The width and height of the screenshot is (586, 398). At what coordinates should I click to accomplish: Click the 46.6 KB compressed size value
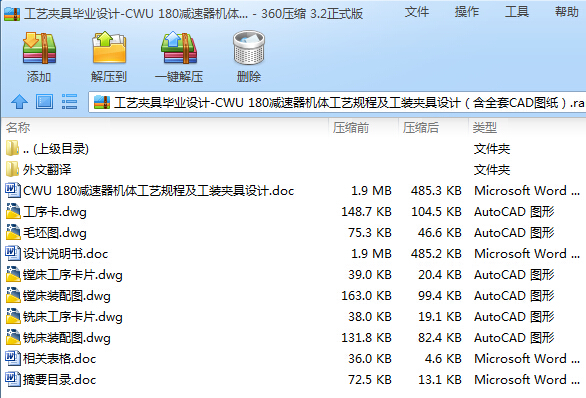(440, 232)
